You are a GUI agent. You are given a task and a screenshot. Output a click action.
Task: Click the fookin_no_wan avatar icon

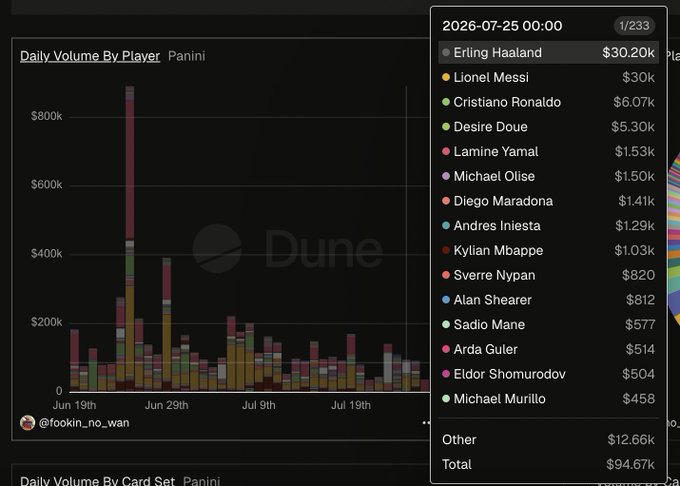pyautogui.click(x=27, y=423)
